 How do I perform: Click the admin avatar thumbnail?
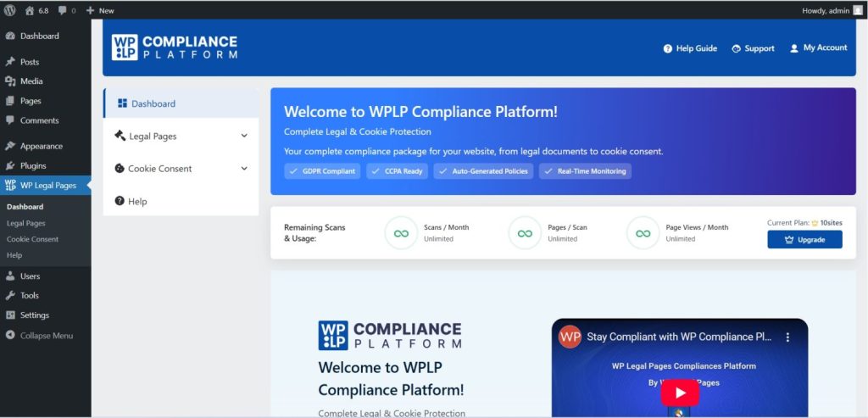pos(858,10)
